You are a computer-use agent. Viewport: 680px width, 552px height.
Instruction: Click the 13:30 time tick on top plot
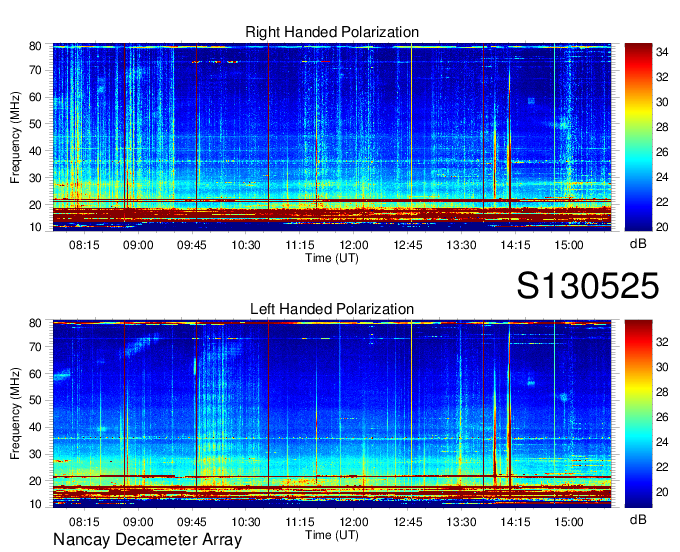461,245
